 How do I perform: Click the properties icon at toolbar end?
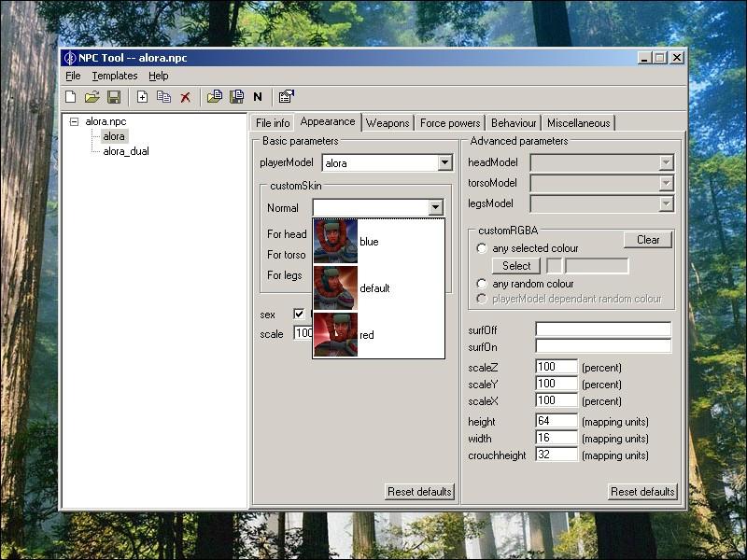tap(287, 97)
